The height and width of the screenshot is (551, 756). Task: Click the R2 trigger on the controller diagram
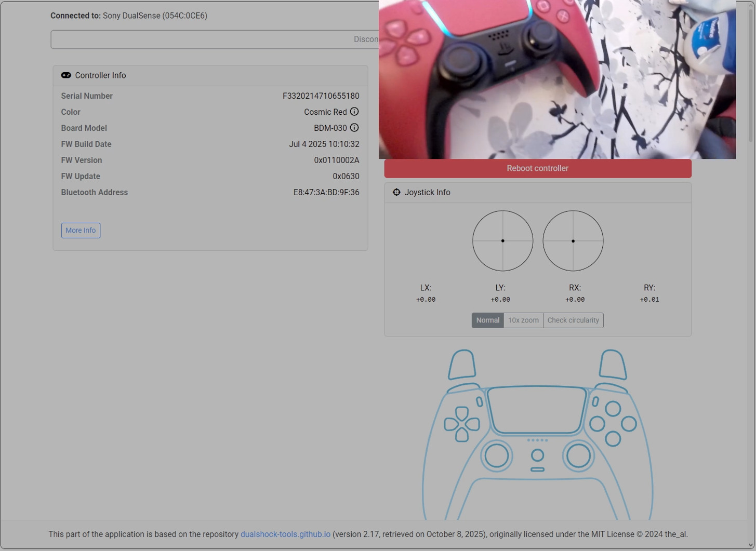click(613, 364)
